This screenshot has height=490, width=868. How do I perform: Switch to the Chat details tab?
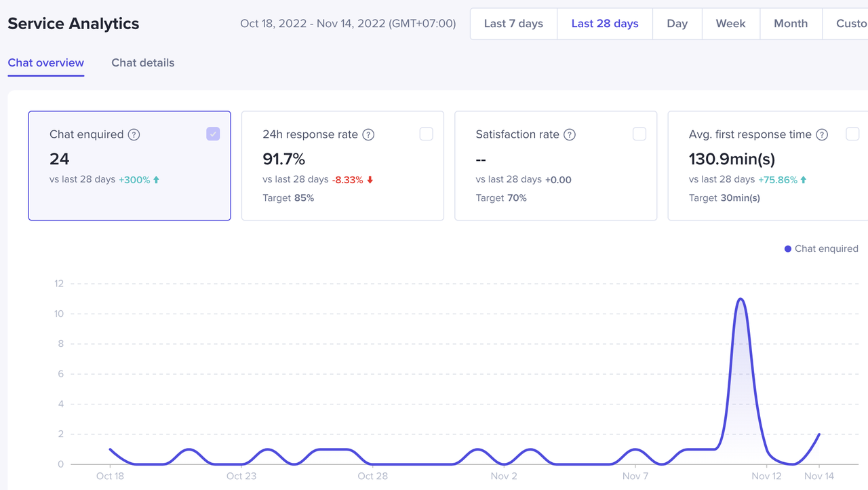(142, 63)
